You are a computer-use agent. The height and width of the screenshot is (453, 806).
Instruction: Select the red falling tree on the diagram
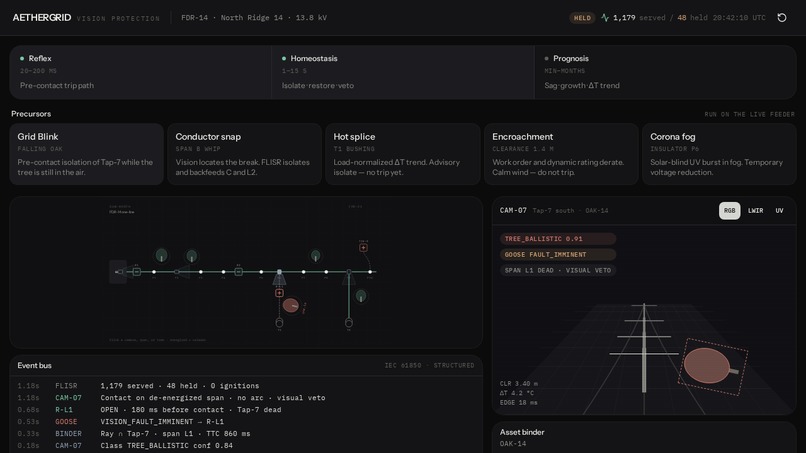click(x=290, y=305)
